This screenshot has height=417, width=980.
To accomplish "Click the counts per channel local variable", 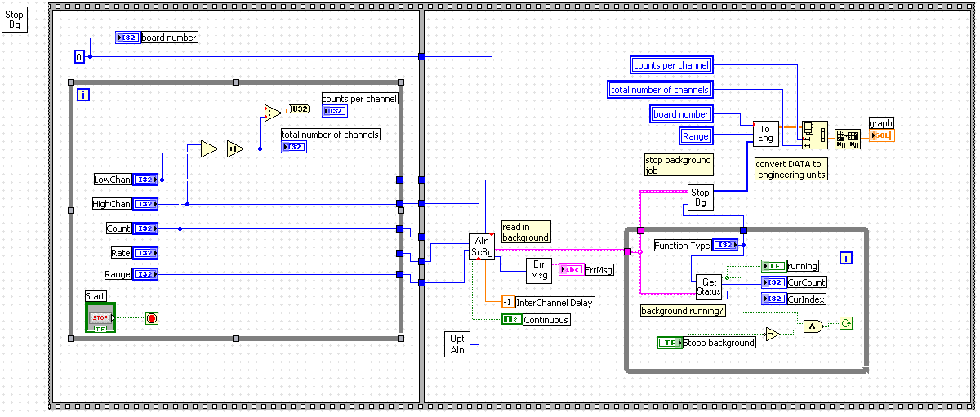I will 672,65.
